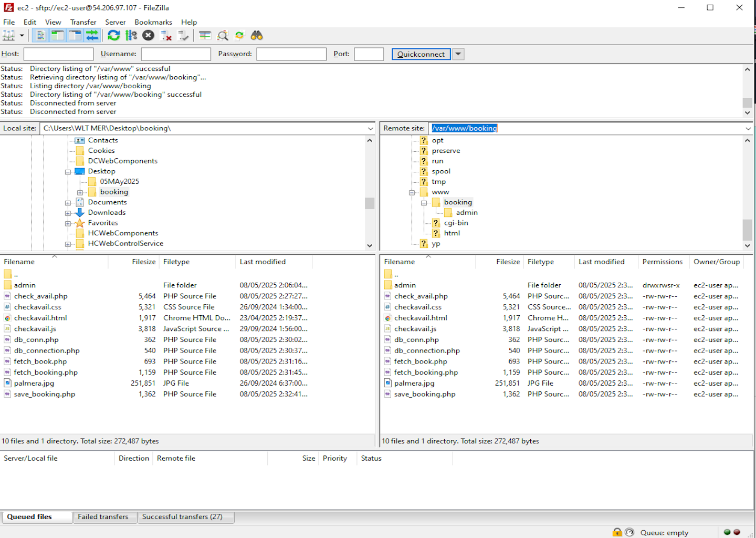Image resolution: width=756 pixels, height=538 pixels.
Task: Open the directory listing filters icon
Action: [x=205, y=36]
